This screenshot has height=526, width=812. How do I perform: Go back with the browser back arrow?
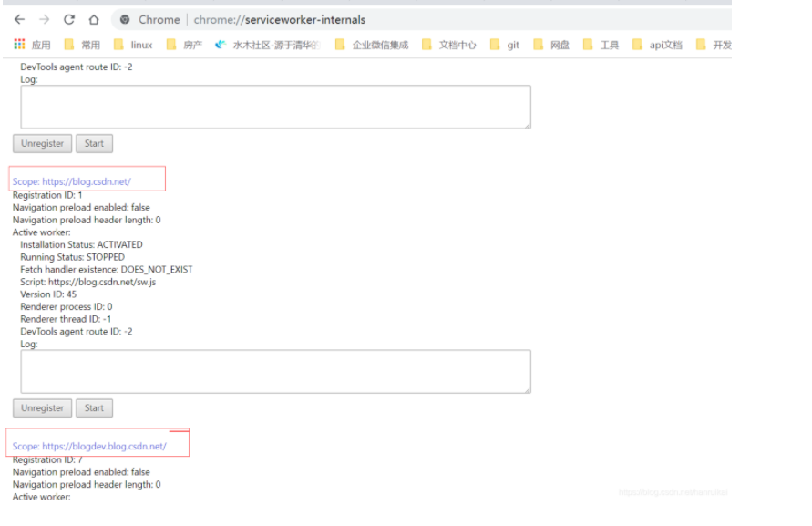[x=20, y=20]
